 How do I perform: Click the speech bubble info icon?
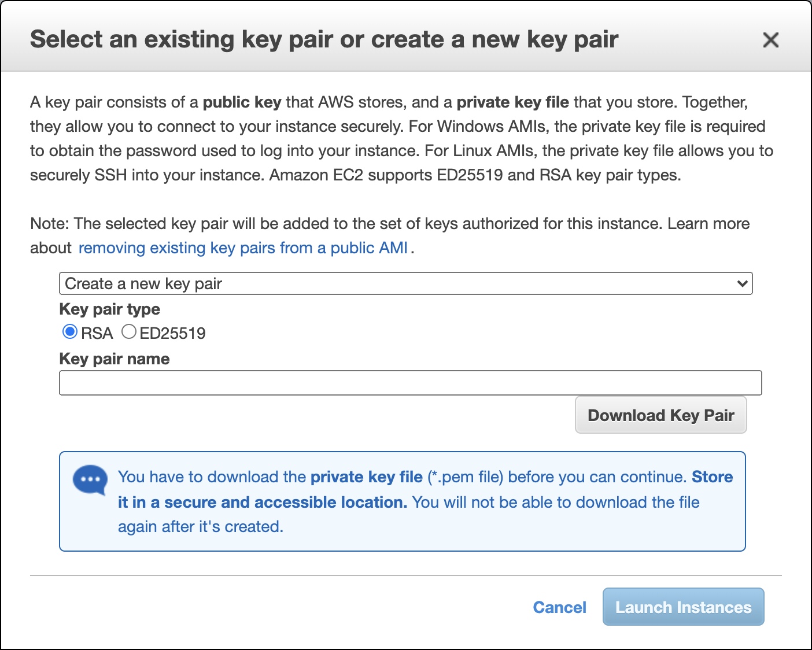pyautogui.click(x=89, y=479)
